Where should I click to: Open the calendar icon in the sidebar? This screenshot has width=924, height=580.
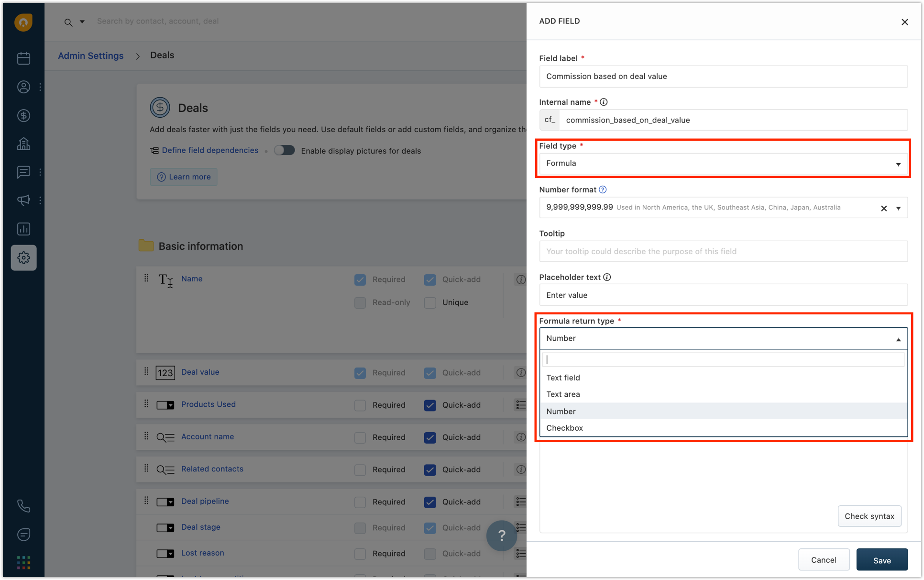click(x=23, y=58)
